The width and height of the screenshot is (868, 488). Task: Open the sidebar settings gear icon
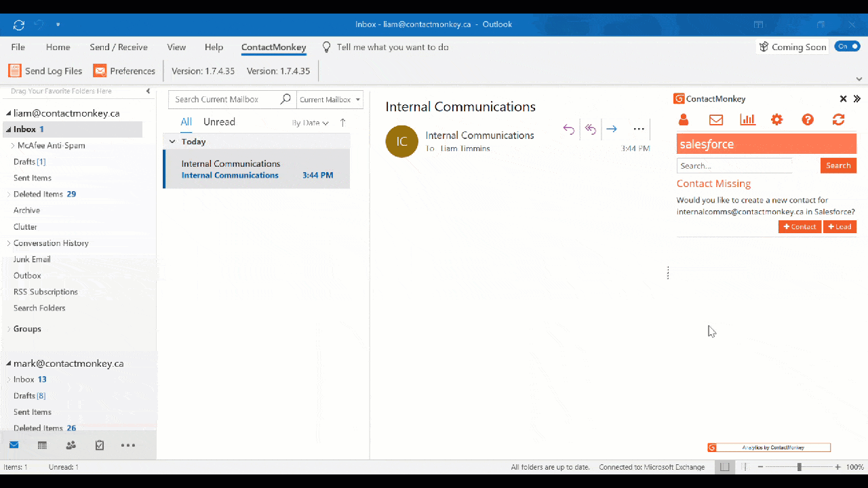[777, 120]
